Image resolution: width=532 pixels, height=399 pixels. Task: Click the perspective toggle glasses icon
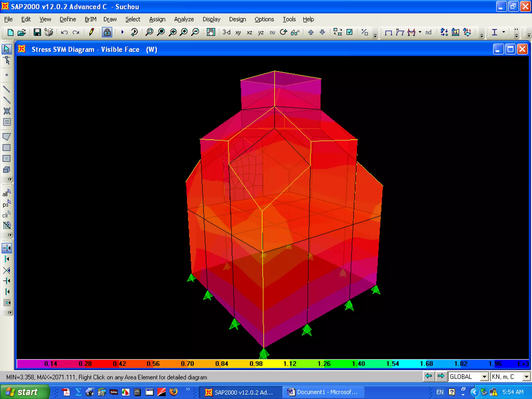coord(295,32)
